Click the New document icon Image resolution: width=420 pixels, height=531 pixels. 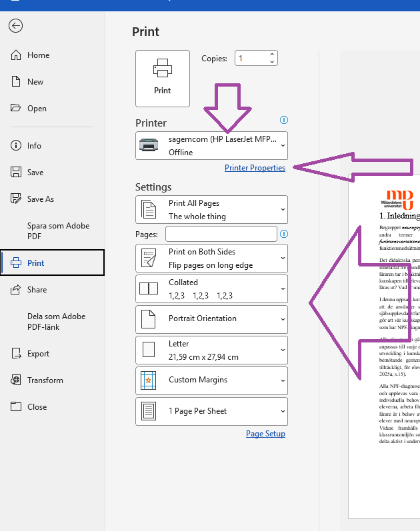(x=16, y=81)
